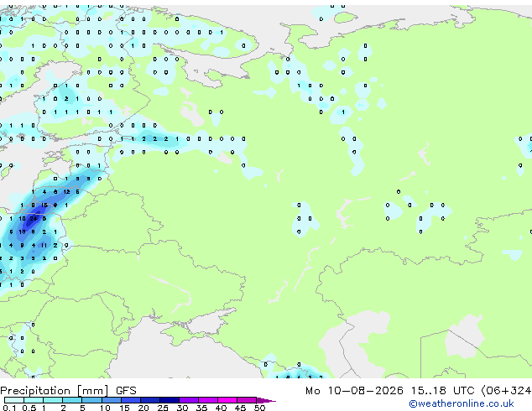Click the legend tick label '0.5'

coord(29,408)
